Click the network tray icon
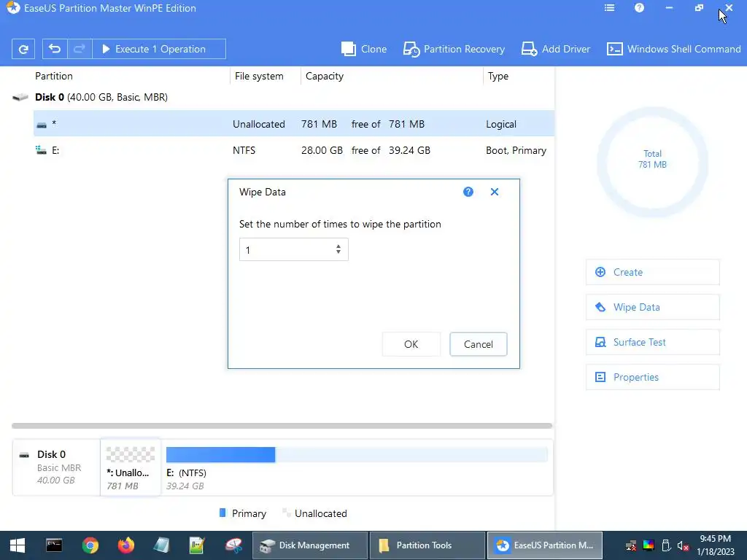Screen dimensions: 747x560 631,545
